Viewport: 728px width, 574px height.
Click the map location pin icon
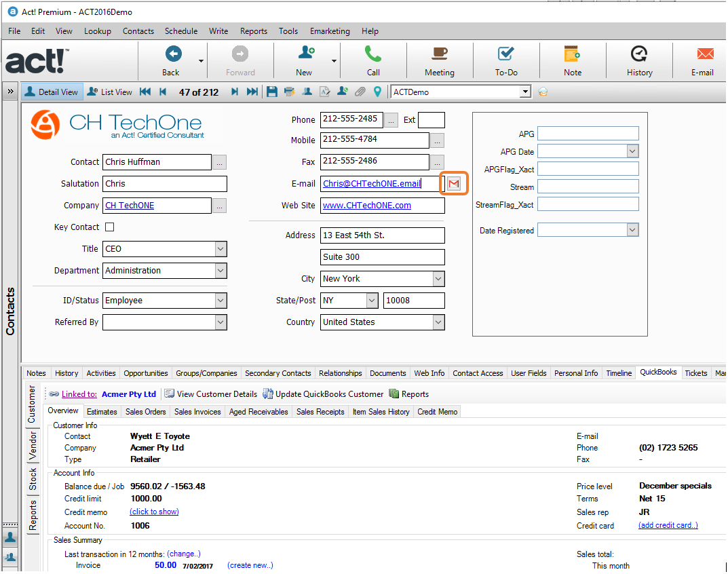coord(377,92)
